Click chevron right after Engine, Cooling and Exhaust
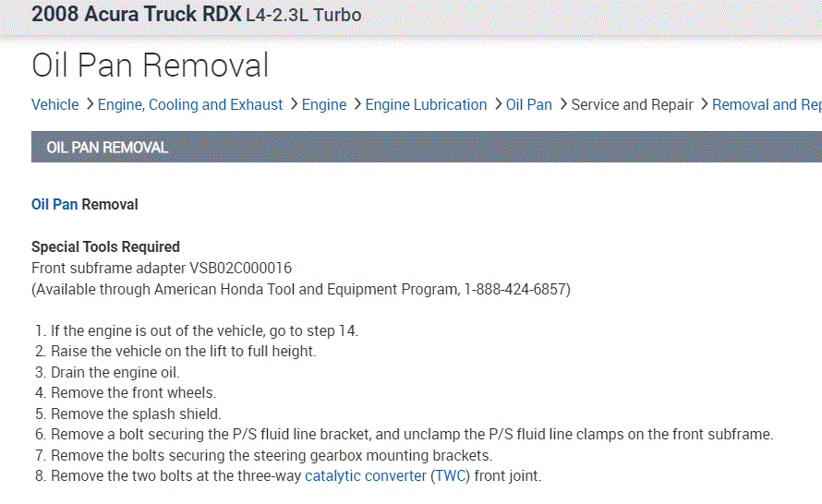The image size is (822, 504). [x=293, y=105]
